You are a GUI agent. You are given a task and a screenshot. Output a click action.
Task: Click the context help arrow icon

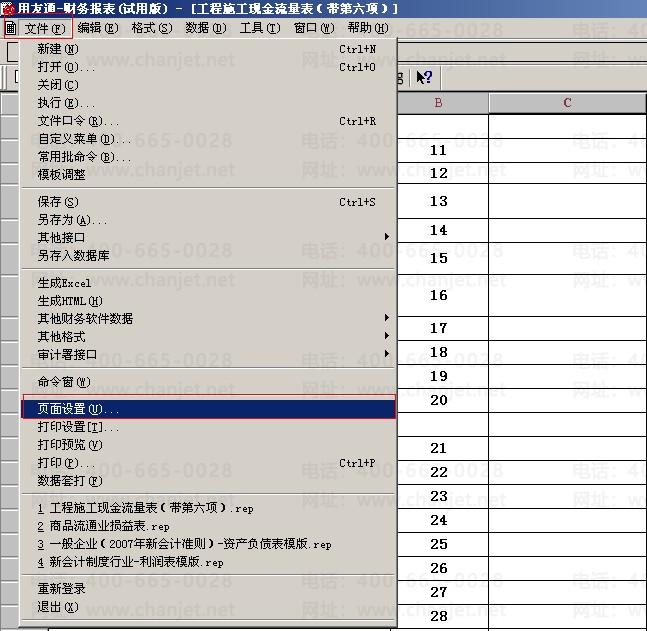click(x=425, y=77)
